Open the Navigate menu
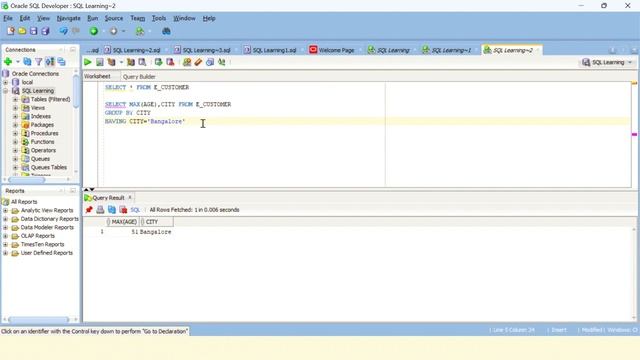 (69, 18)
